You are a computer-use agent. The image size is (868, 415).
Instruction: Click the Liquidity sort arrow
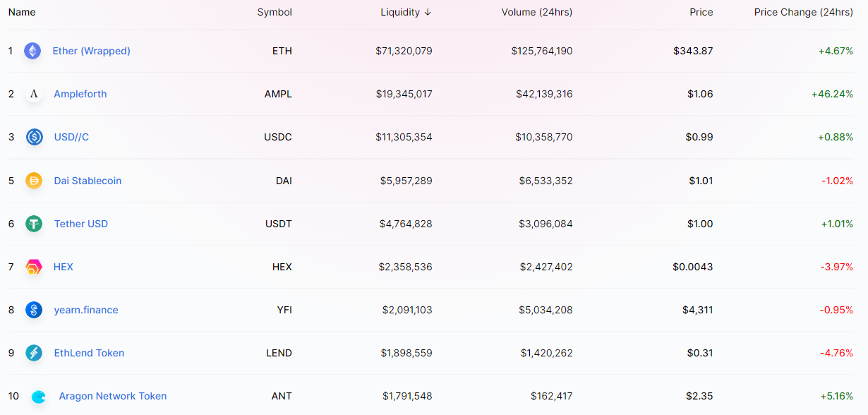[x=428, y=12]
